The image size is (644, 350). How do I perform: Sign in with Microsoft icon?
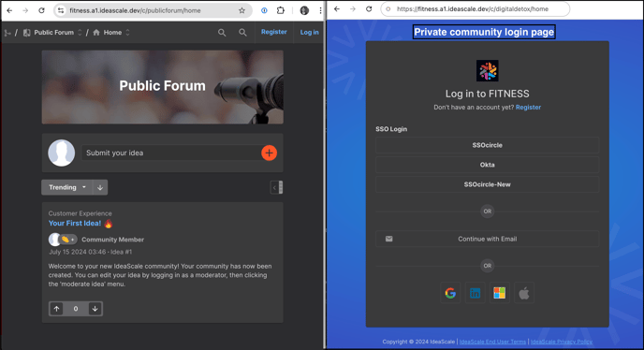point(500,293)
